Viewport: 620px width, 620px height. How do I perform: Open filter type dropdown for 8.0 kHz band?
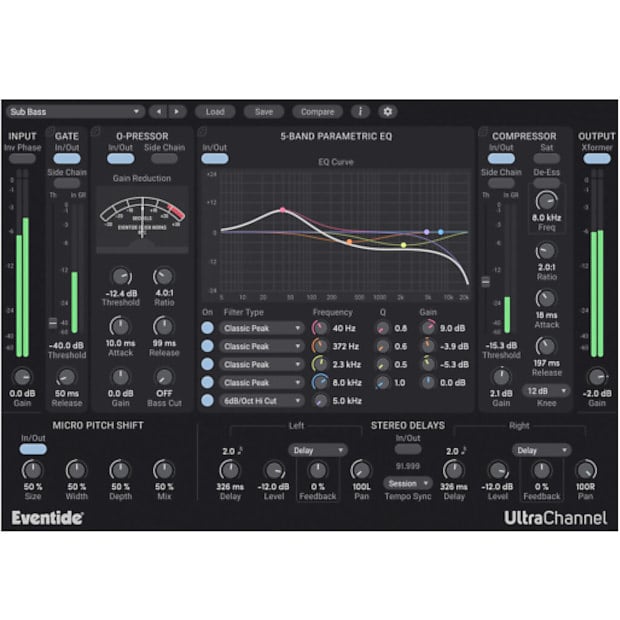261,383
